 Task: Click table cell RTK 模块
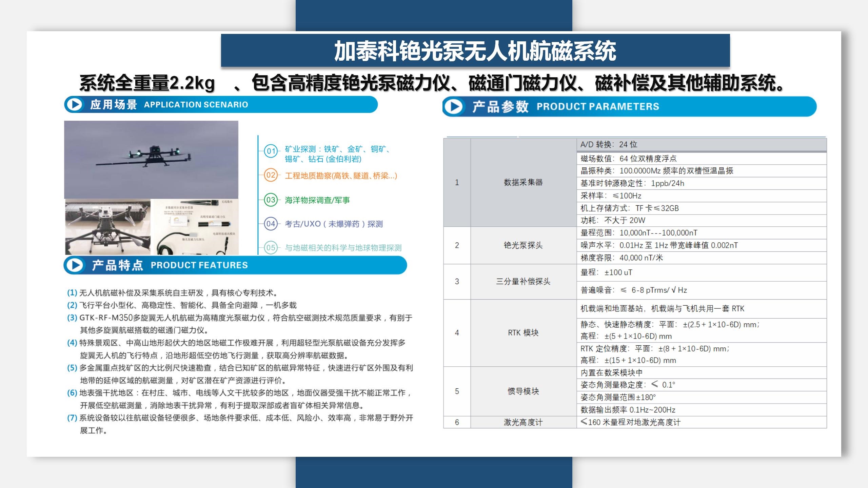click(523, 333)
